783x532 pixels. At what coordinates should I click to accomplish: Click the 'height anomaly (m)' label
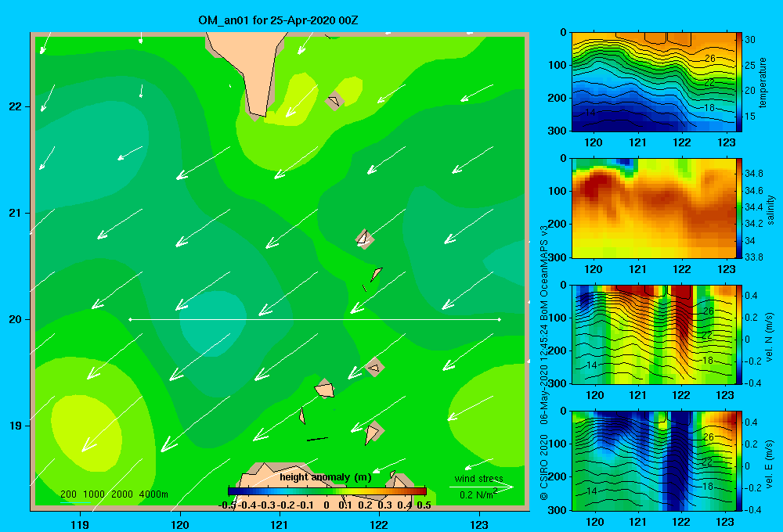[x=326, y=477]
